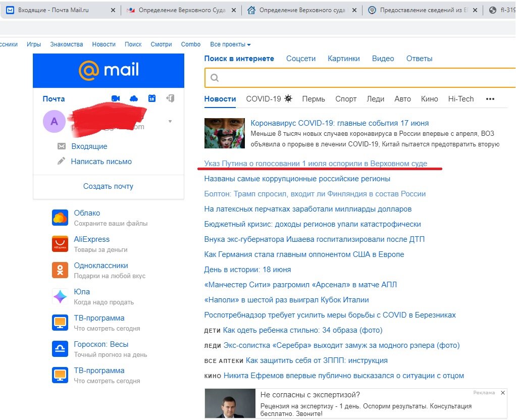Open Манчестер Сити разгромил Арсенал headline
The height and width of the screenshot is (420, 516).
click(300, 285)
